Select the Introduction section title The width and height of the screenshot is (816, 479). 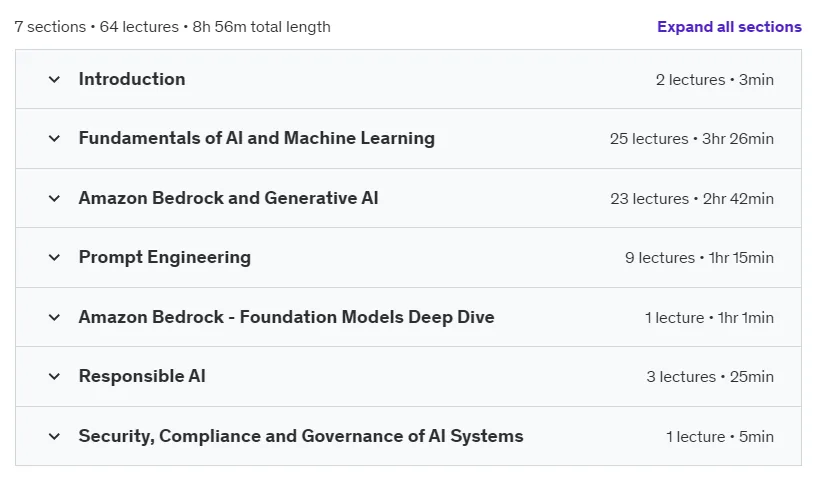[x=132, y=79]
